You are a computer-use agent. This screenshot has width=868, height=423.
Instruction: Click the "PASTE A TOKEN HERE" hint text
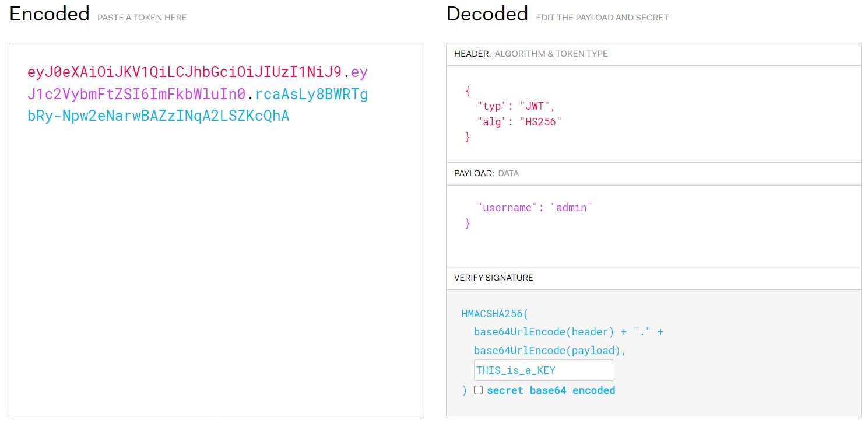[x=142, y=18]
